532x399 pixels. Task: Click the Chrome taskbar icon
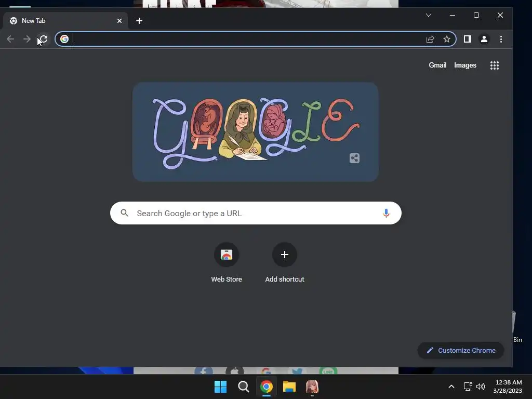click(x=267, y=387)
